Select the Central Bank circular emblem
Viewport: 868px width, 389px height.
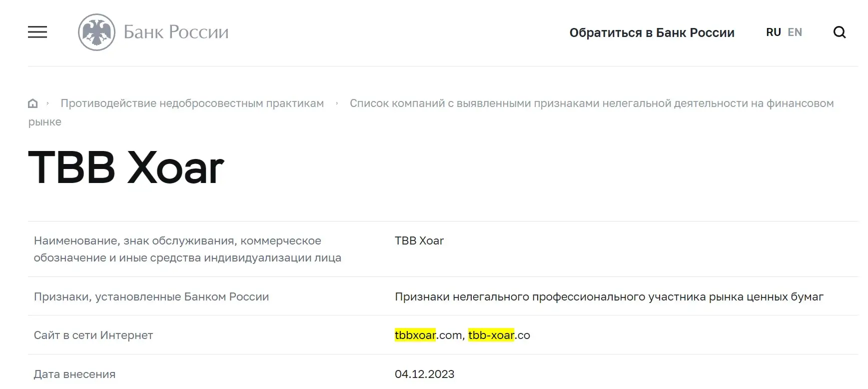pyautogui.click(x=95, y=32)
